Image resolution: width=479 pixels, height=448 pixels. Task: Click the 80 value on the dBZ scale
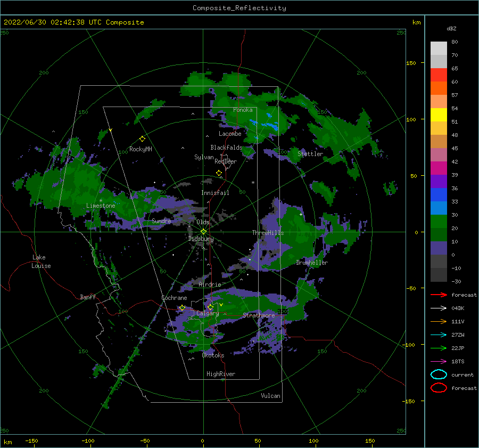click(455, 42)
